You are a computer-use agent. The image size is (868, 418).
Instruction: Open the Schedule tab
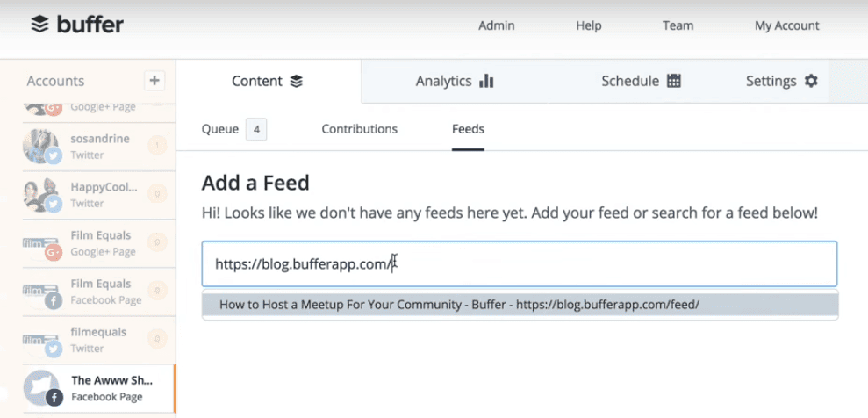[641, 82]
